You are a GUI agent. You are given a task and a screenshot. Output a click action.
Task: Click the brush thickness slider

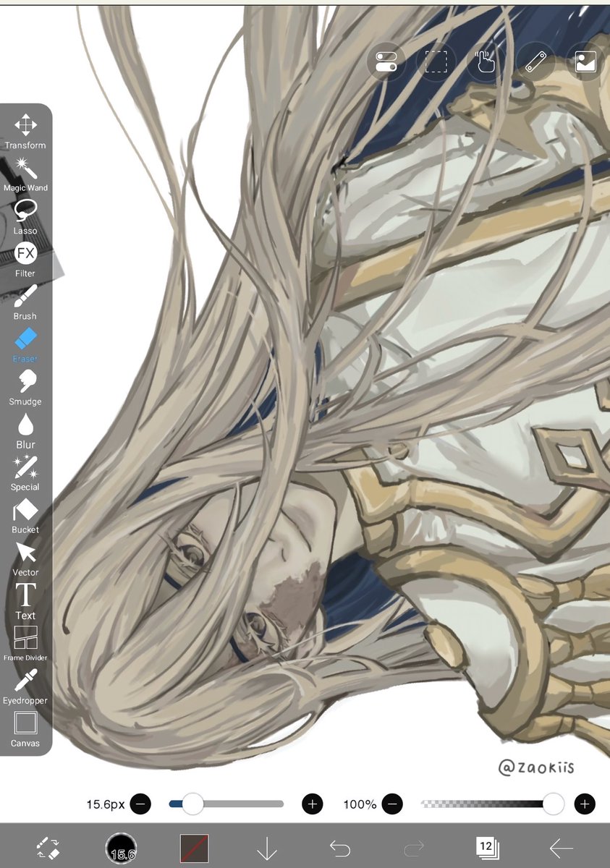226,804
